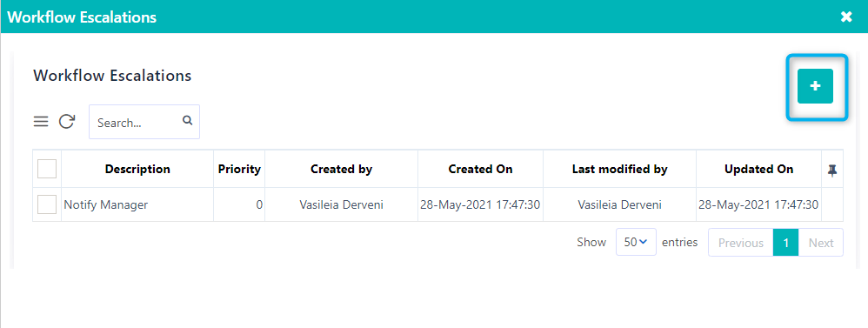Open the hamburger list menu icon
The image size is (868, 328).
(x=41, y=121)
